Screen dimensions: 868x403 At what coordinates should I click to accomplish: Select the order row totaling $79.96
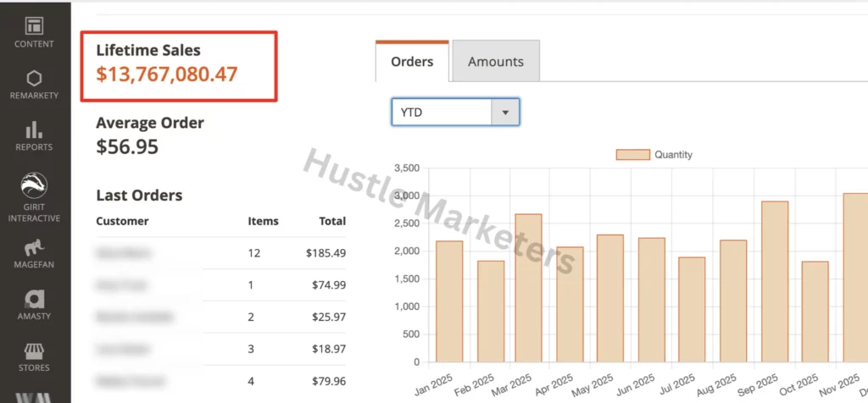[221, 382]
